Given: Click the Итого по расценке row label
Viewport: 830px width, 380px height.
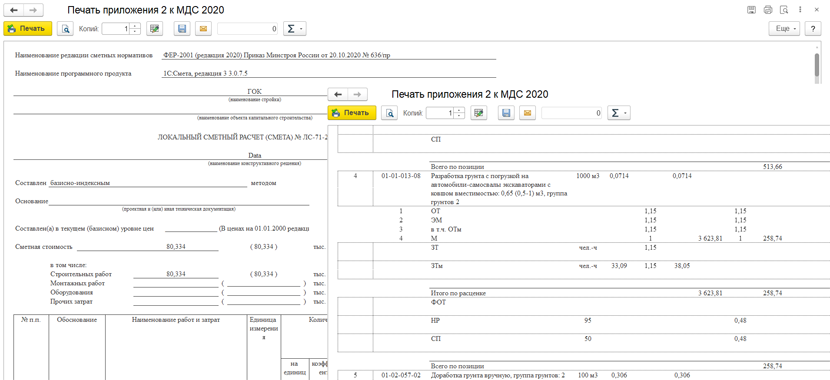Looking at the screenshot, I should (x=459, y=293).
